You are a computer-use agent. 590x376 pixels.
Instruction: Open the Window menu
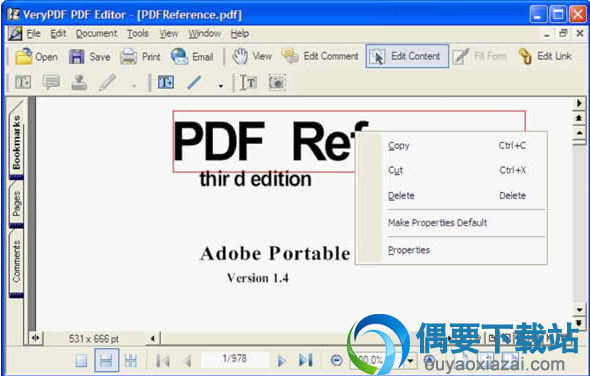coord(204,34)
